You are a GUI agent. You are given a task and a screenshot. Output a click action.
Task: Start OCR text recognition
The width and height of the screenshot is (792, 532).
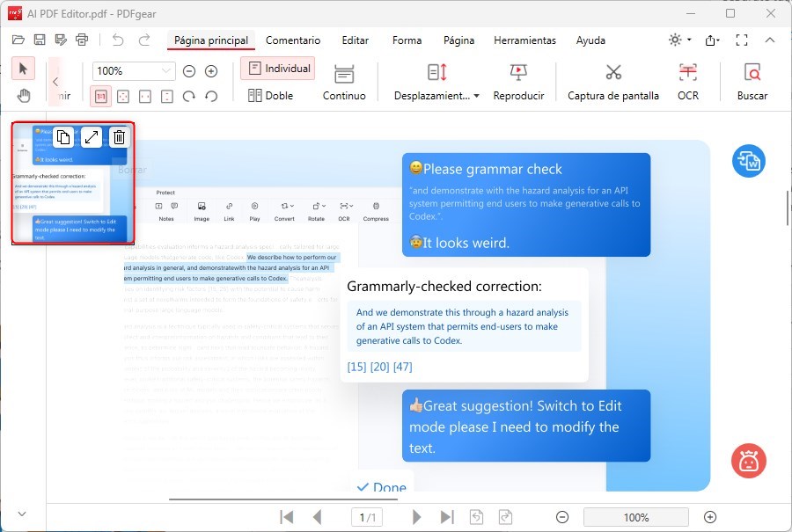688,79
